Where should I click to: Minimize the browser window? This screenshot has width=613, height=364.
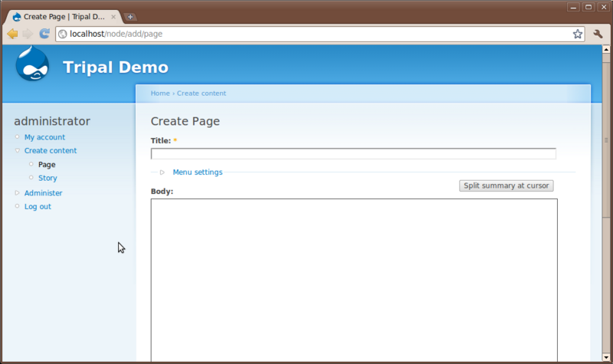[x=573, y=7]
